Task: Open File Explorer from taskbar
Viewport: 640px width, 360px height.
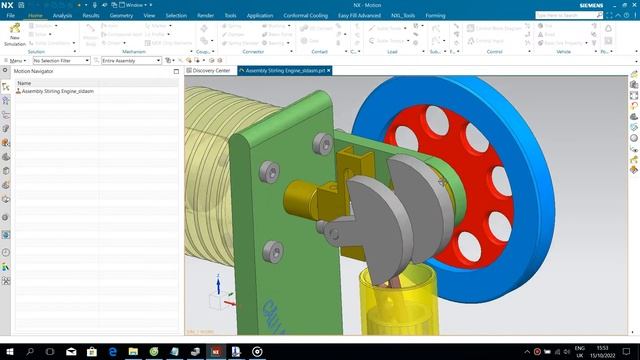Action: pyautogui.click(x=133, y=351)
